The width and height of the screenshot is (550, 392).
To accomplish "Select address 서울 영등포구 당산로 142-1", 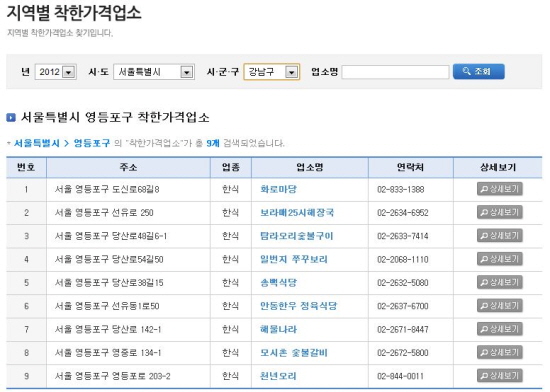I will (x=108, y=329).
